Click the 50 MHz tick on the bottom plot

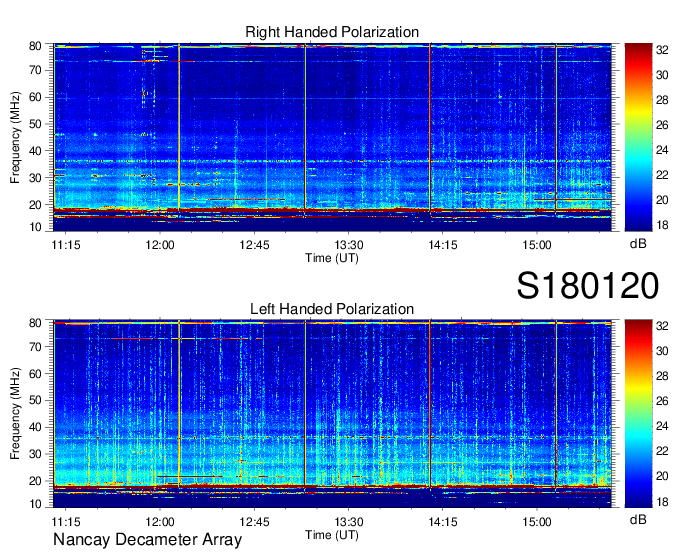click(35, 401)
